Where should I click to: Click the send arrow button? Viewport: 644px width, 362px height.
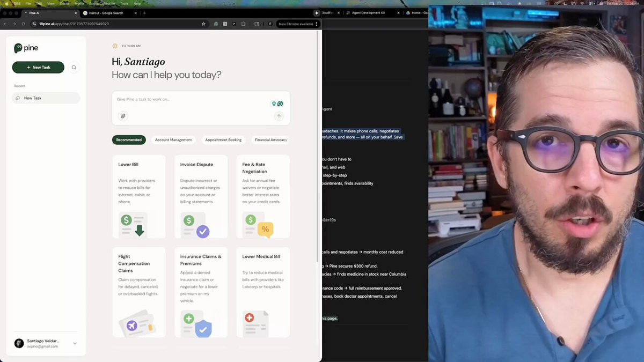pos(279,116)
